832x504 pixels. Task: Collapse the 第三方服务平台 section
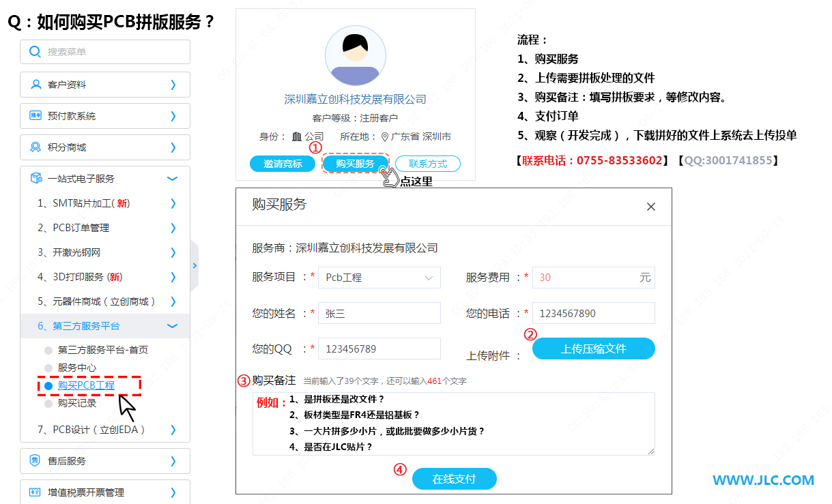[x=172, y=326]
